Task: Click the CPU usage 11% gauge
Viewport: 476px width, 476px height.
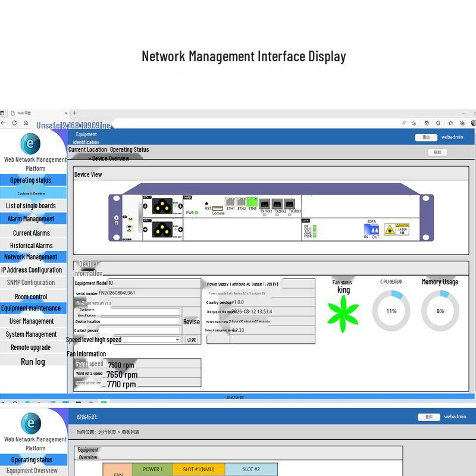Action: (392, 311)
